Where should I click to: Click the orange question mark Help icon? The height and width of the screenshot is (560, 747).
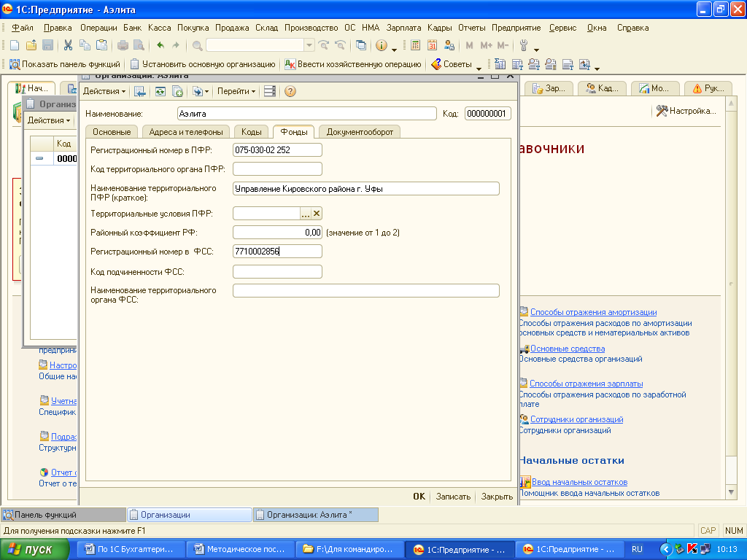tap(290, 91)
